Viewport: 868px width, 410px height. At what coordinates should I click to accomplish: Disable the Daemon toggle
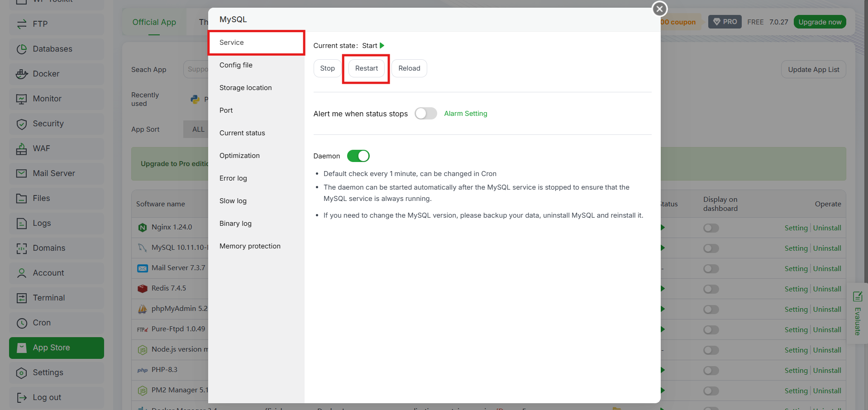[358, 156]
